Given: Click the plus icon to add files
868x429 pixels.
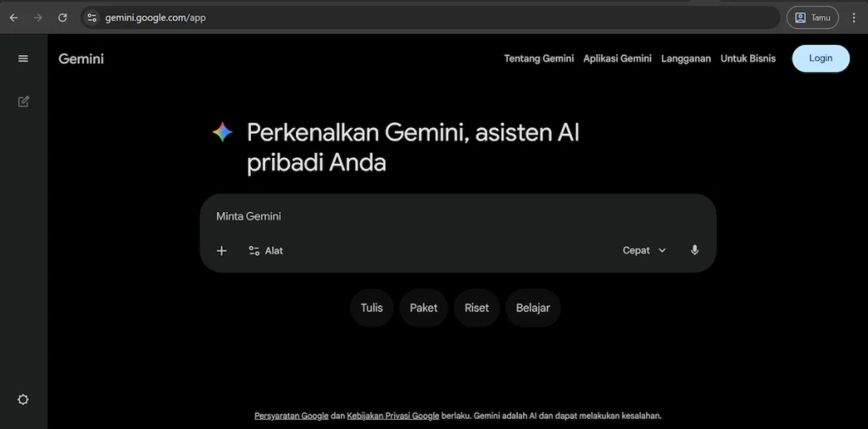Looking at the screenshot, I should click(x=221, y=251).
